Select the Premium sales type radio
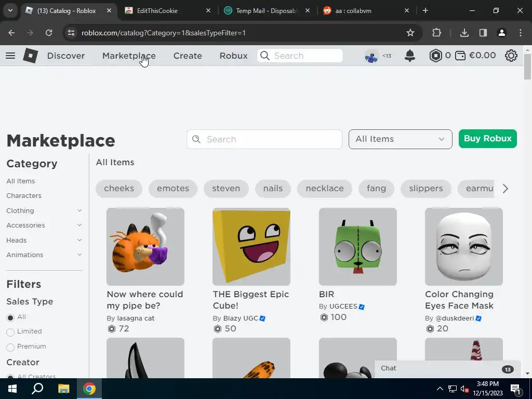Viewport: 532px width, 399px height. pos(10,347)
